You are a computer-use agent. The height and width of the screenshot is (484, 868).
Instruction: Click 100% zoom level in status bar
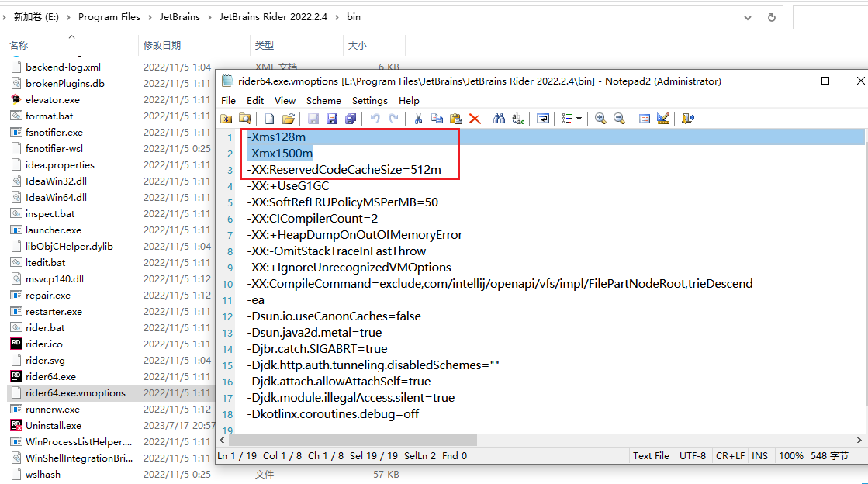click(x=790, y=456)
